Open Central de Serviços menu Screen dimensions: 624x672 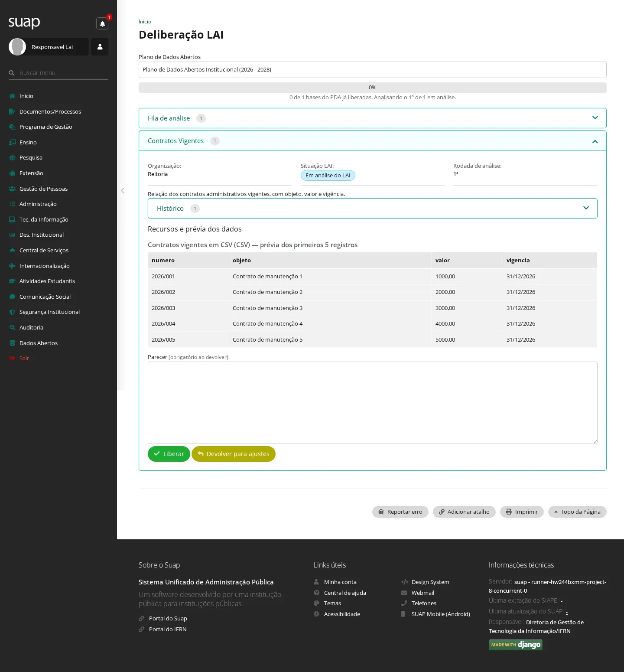coord(44,250)
